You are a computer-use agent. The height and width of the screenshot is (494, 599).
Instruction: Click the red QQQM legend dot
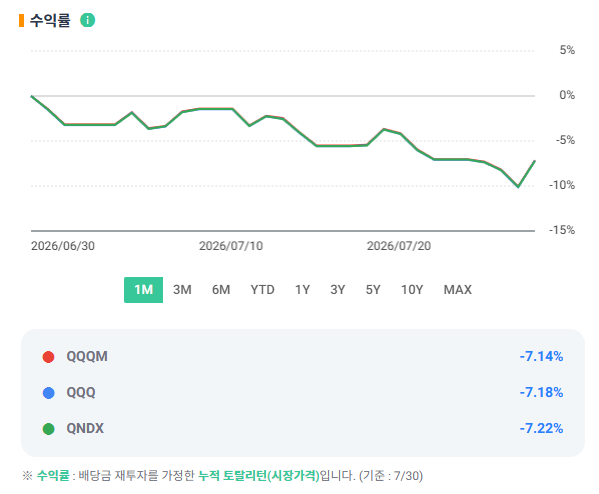[49, 357]
